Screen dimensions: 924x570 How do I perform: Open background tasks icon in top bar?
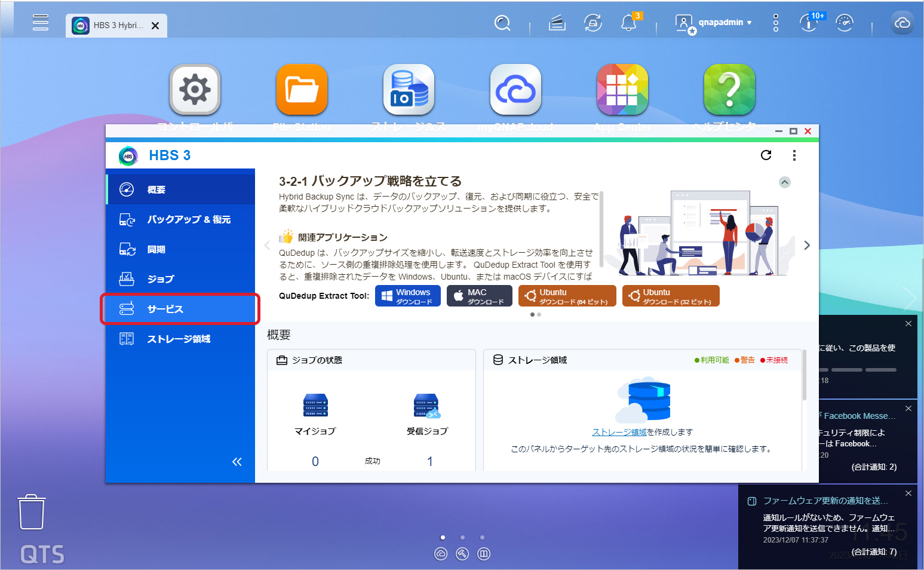click(557, 23)
